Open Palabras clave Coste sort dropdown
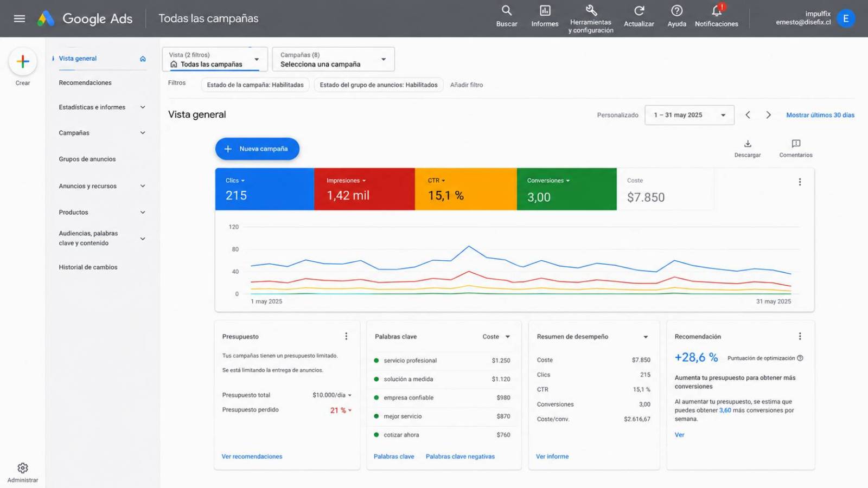This screenshot has height=488, width=868. pos(496,337)
